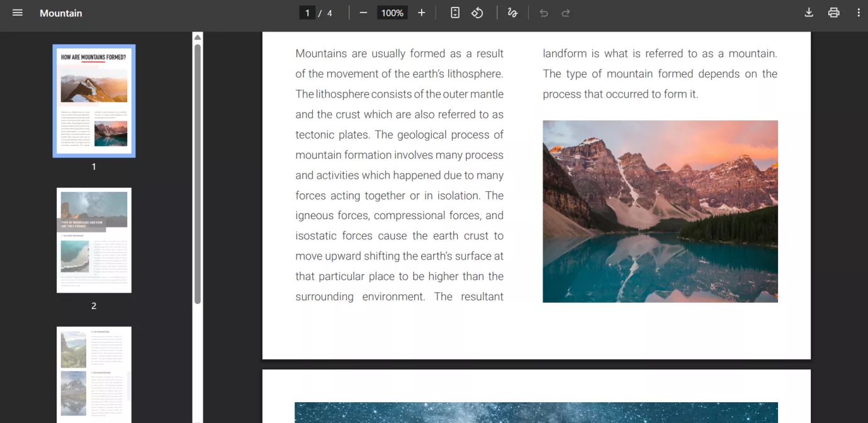Zoom in on the document
868x423 pixels.
tap(421, 12)
